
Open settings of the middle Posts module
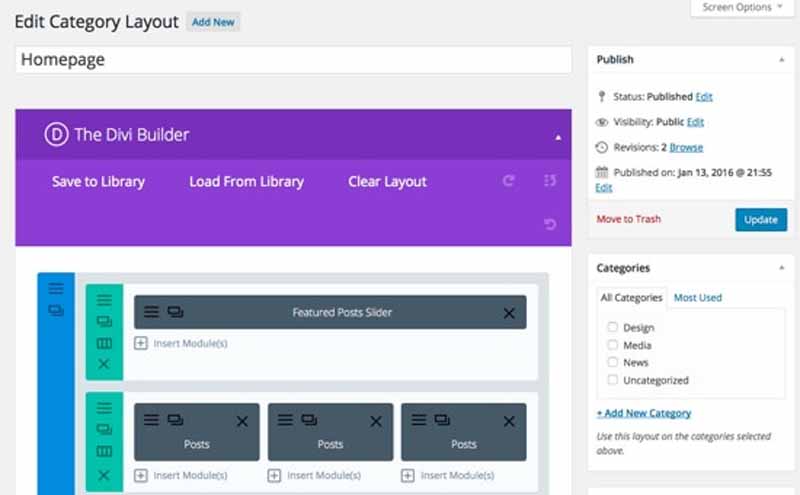285,420
